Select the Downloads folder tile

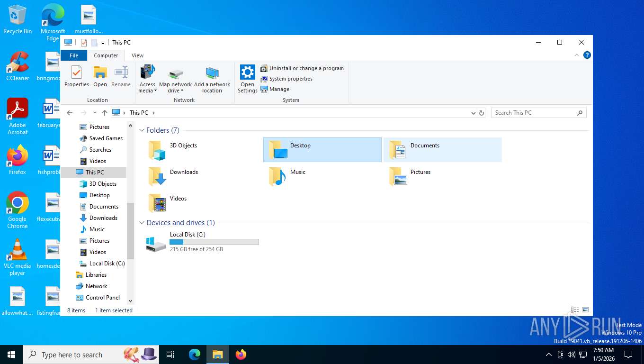[x=202, y=176]
